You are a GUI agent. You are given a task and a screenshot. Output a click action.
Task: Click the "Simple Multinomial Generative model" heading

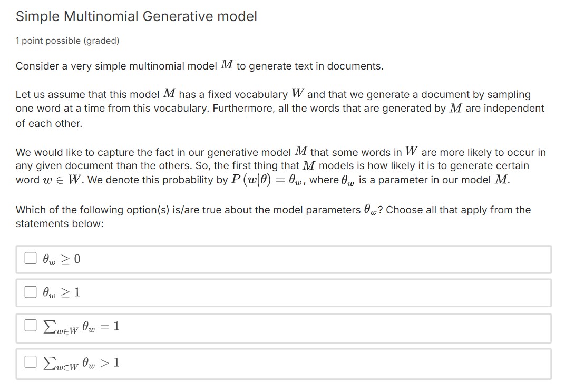136,16
